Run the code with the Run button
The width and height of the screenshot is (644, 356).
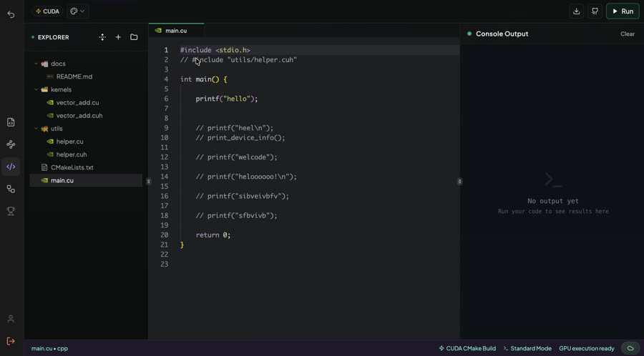pos(623,11)
